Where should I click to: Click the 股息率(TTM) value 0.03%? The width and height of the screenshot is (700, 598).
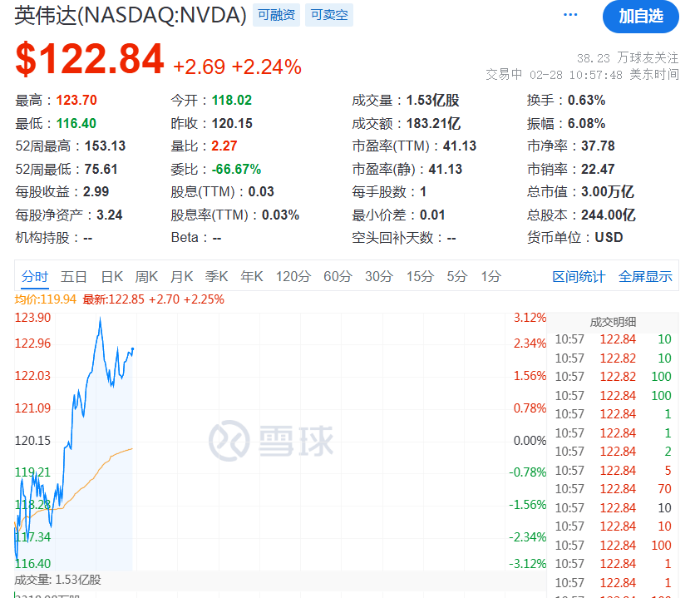click(280, 215)
